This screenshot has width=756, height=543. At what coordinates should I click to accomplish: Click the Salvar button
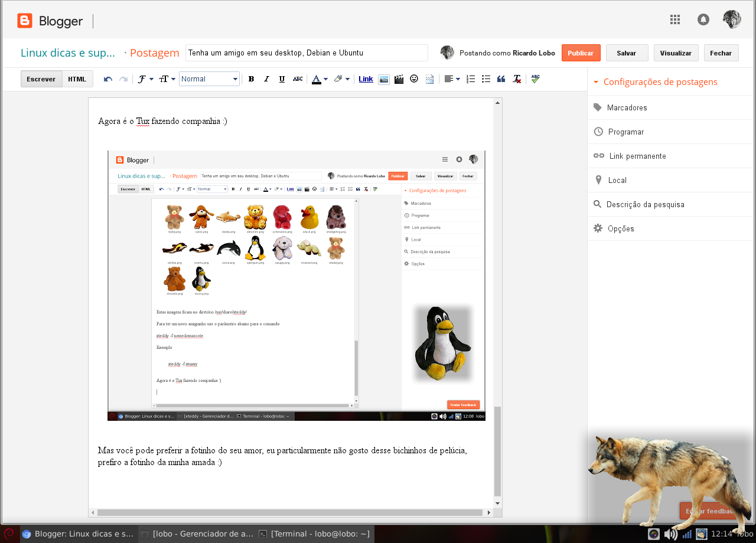pos(627,53)
